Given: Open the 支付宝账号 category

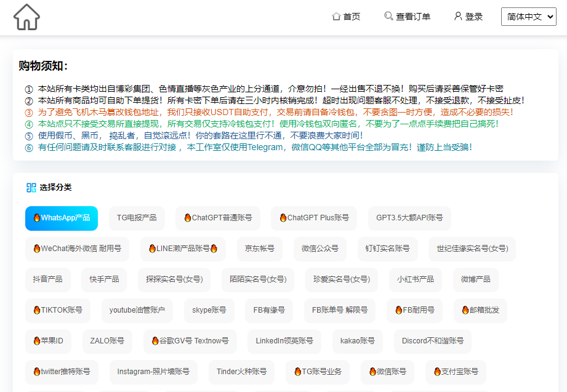Looking at the screenshot, I should pos(456,372).
